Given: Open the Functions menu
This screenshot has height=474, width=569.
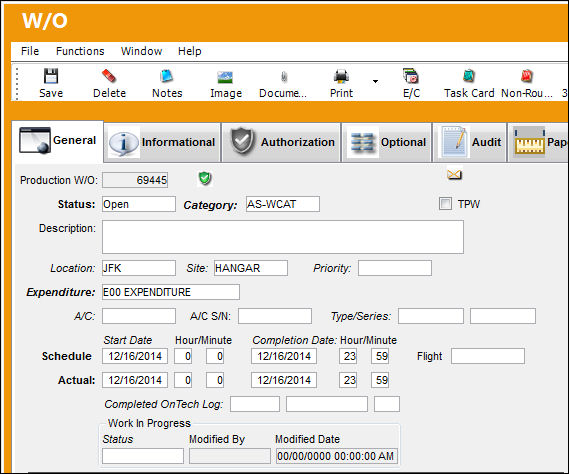Looking at the screenshot, I should click(80, 51).
